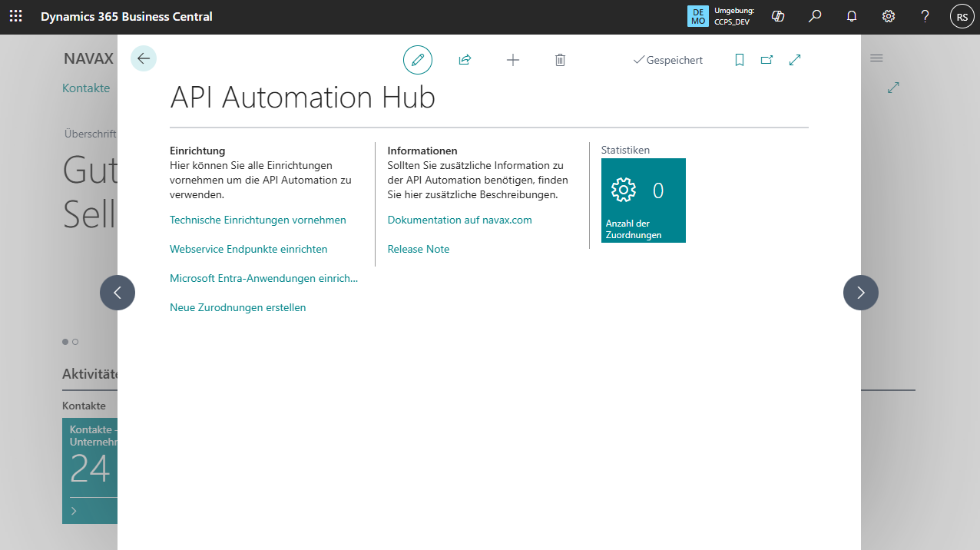
Task: Expand the dialog with diagonal arrows
Action: click(x=795, y=60)
